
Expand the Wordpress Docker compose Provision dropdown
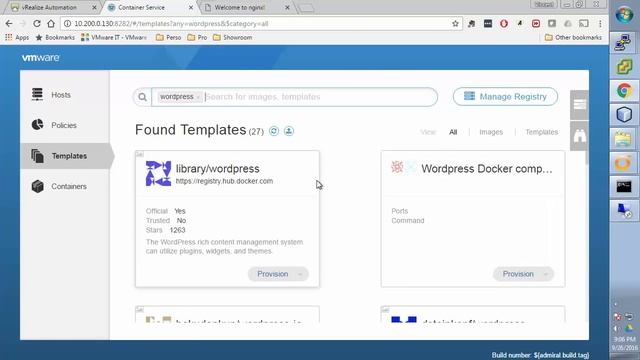click(545, 274)
